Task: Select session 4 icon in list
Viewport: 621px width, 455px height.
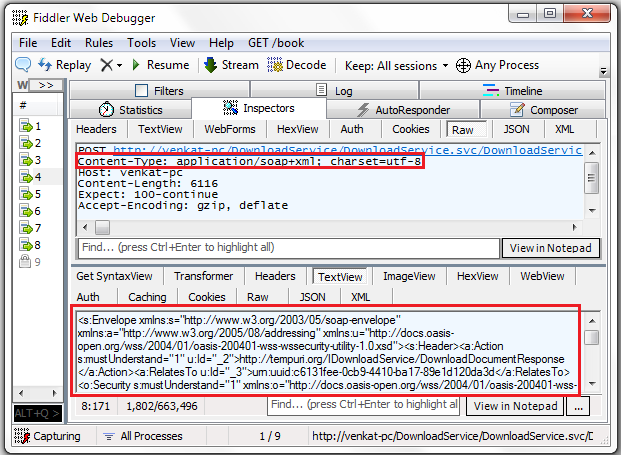Action: point(26,177)
